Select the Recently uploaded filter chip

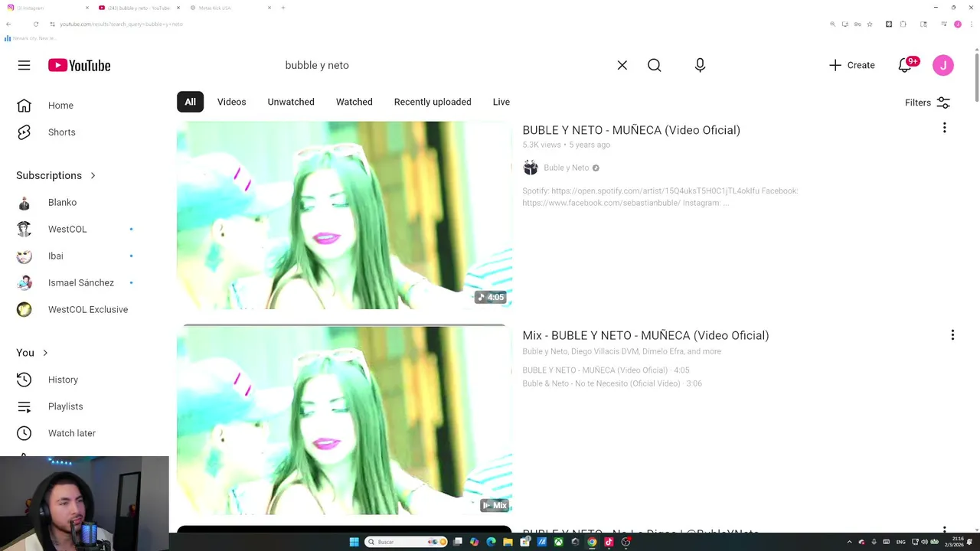pyautogui.click(x=433, y=102)
